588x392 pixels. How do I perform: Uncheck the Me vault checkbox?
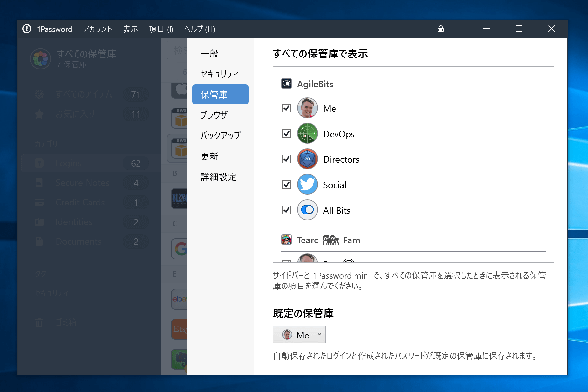pyautogui.click(x=286, y=108)
